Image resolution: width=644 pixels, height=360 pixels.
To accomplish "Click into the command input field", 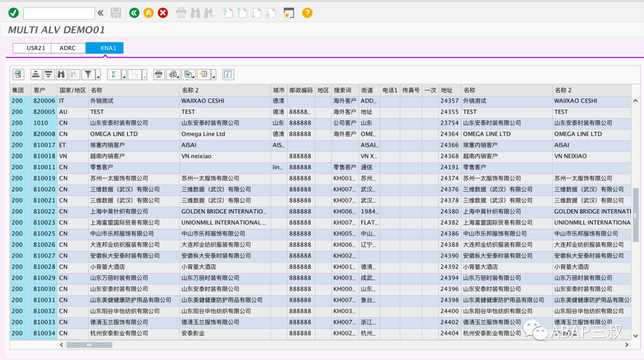I will point(58,13).
